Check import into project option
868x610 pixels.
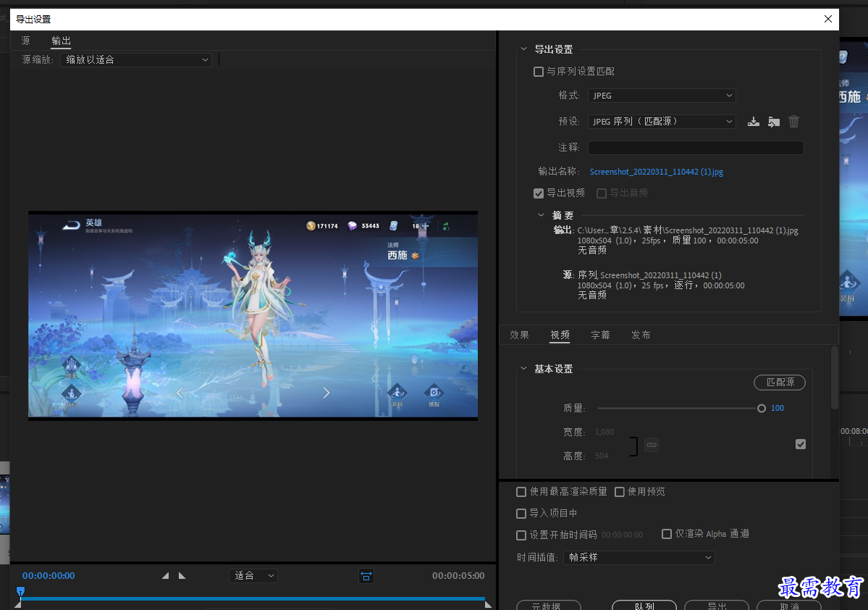pyautogui.click(x=521, y=514)
